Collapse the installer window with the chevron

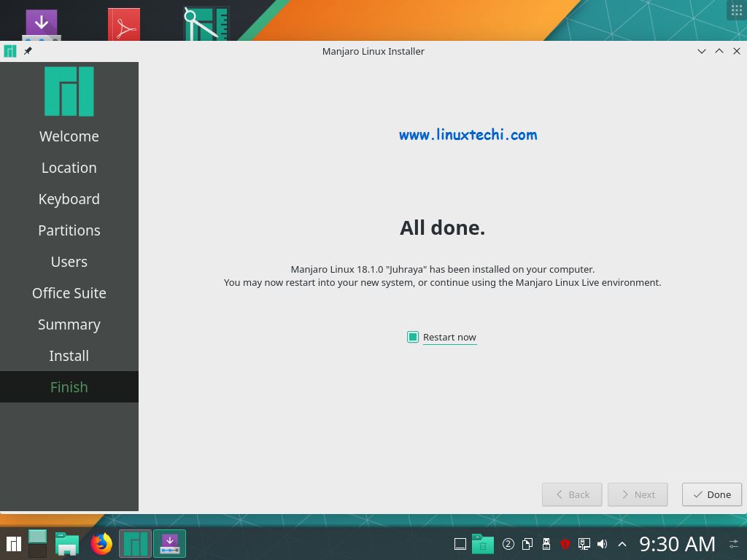click(701, 51)
